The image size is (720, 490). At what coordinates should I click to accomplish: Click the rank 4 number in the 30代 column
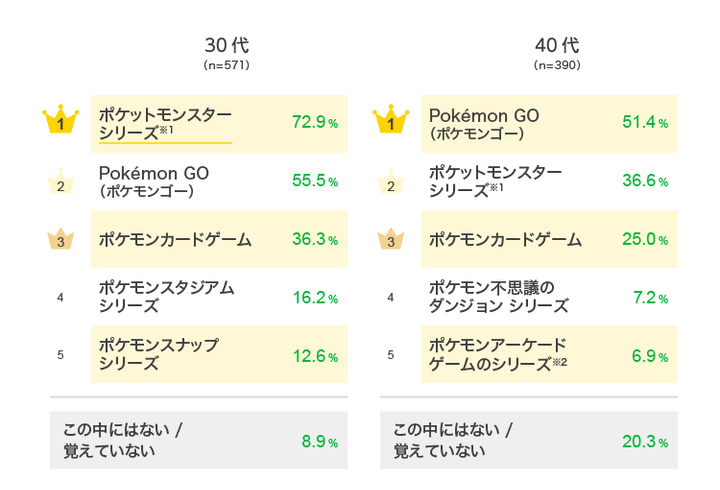[x=60, y=297]
